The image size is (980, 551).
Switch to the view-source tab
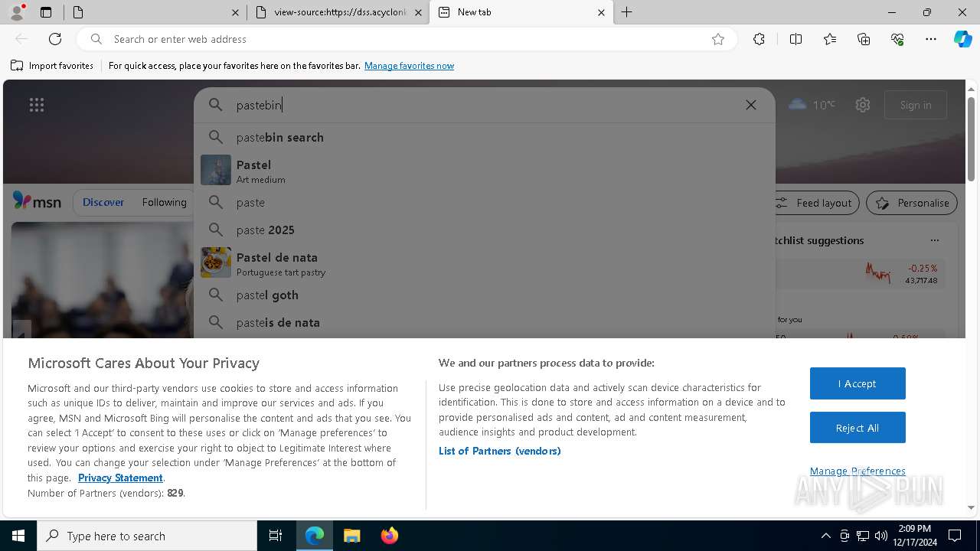(340, 12)
